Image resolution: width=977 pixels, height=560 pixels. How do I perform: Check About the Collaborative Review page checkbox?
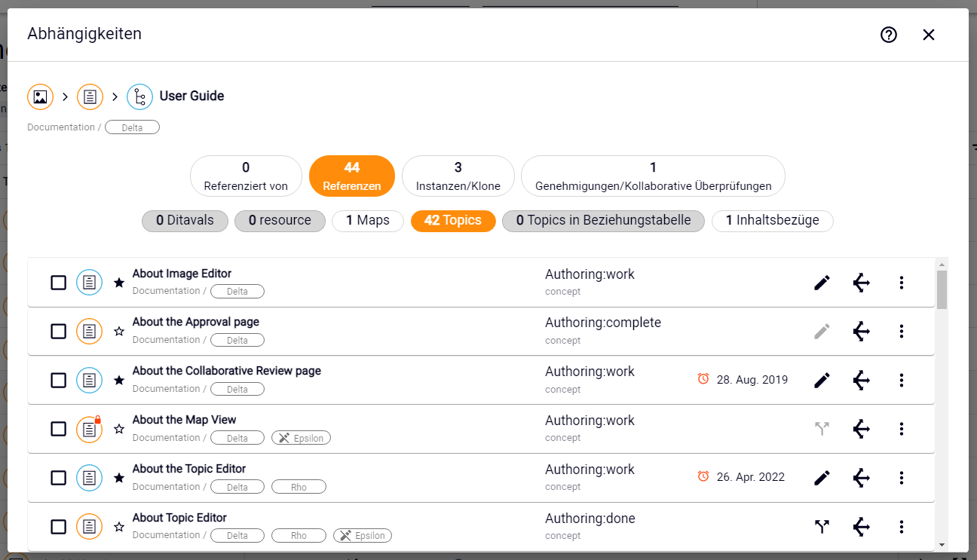pos(58,381)
